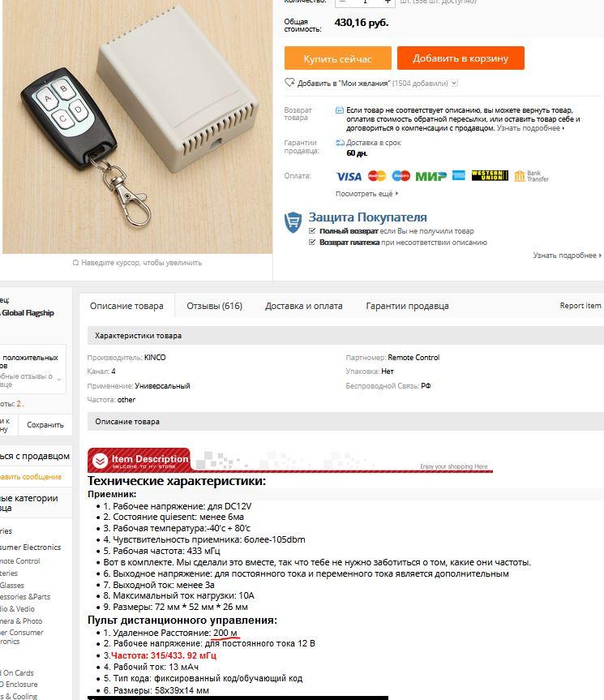This screenshot has height=700, width=604.
Task: Open the wishlist dropdown arrow
Action: (454, 83)
